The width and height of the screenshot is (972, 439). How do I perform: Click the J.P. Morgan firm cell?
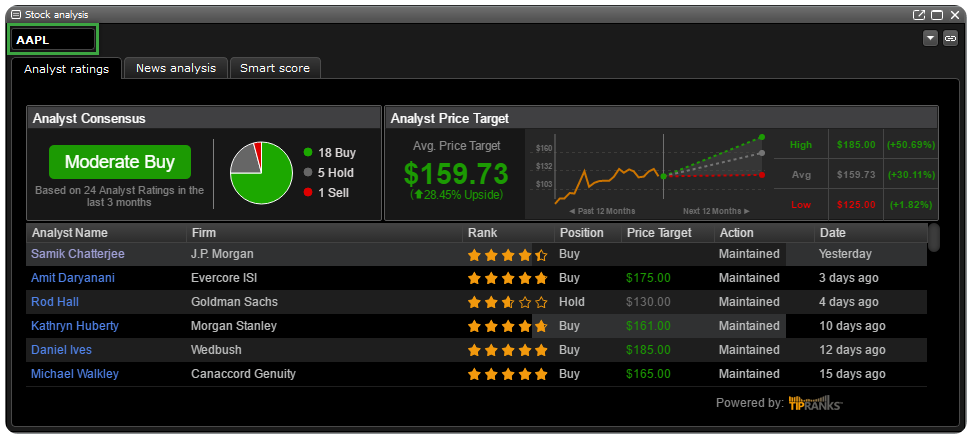click(222, 254)
